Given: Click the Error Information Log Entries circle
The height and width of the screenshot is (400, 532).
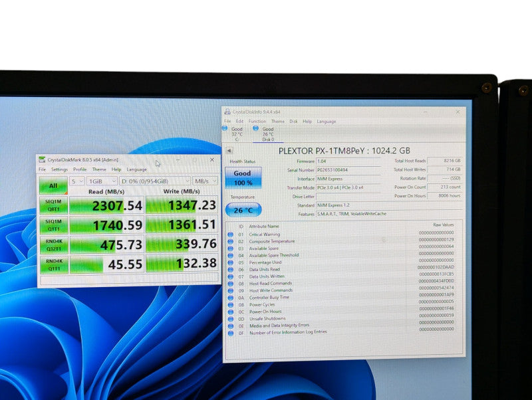Looking at the screenshot, I should [x=230, y=333].
